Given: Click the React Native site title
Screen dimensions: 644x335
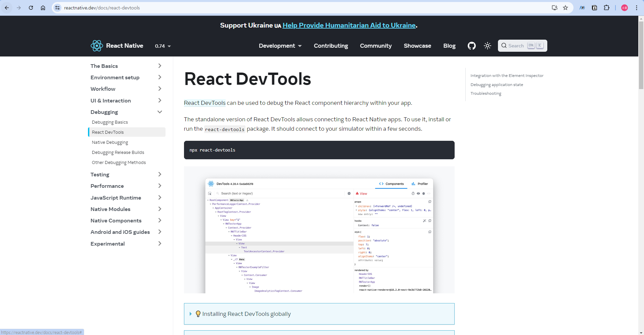Looking at the screenshot, I should (x=125, y=46).
